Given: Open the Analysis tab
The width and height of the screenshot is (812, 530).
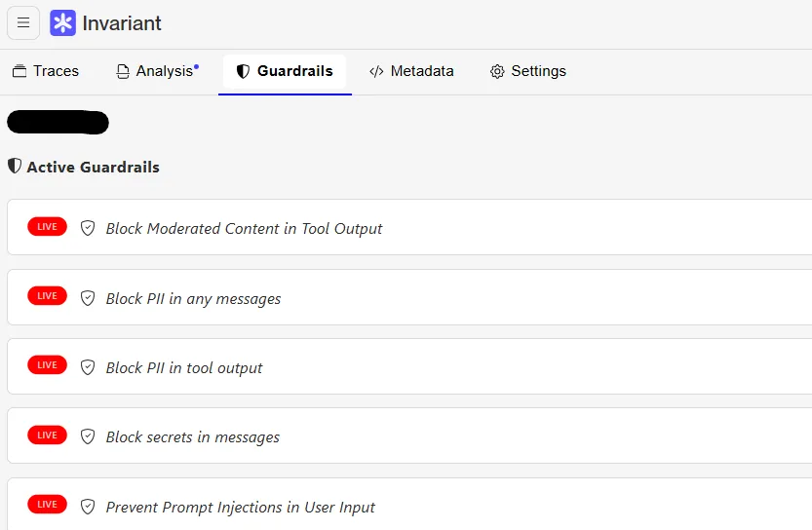Looking at the screenshot, I should click(x=157, y=71).
